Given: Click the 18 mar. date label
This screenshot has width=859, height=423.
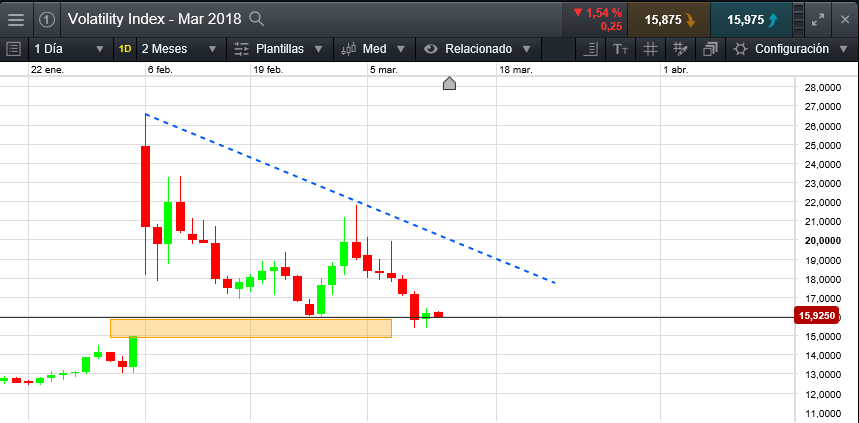Looking at the screenshot, I should [516, 70].
